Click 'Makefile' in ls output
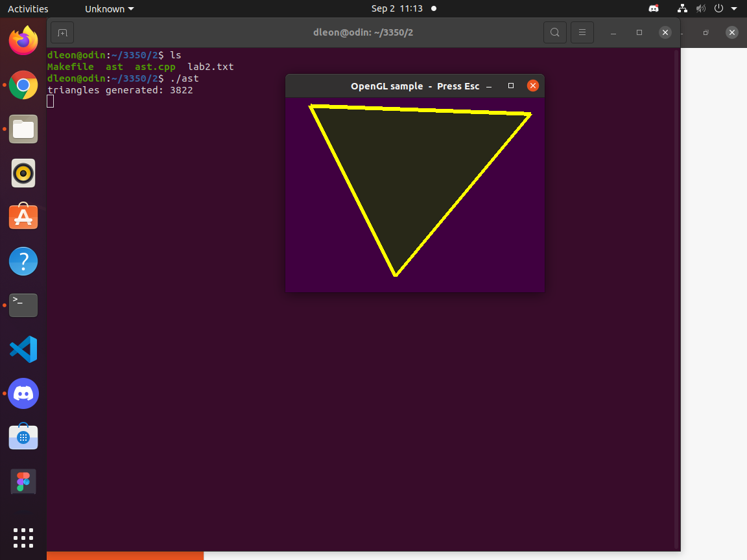The height and width of the screenshot is (560, 747). point(71,67)
